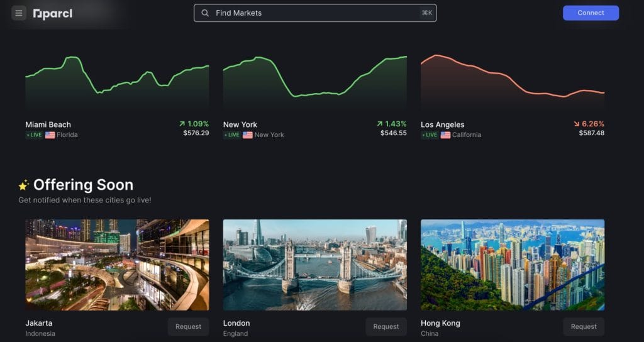Open the New York price chart

(x=314, y=82)
